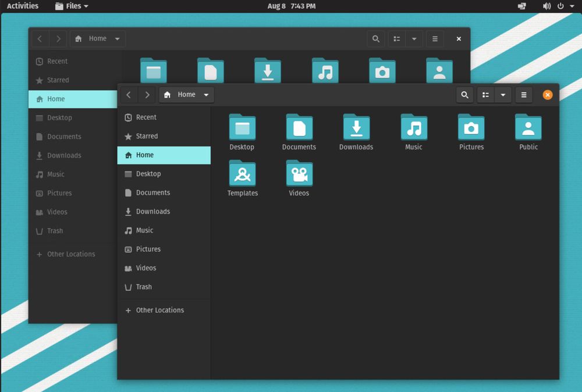Open the clock and calendar panel
The width and height of the screenshot is (582, 392).
coord(292,6)
